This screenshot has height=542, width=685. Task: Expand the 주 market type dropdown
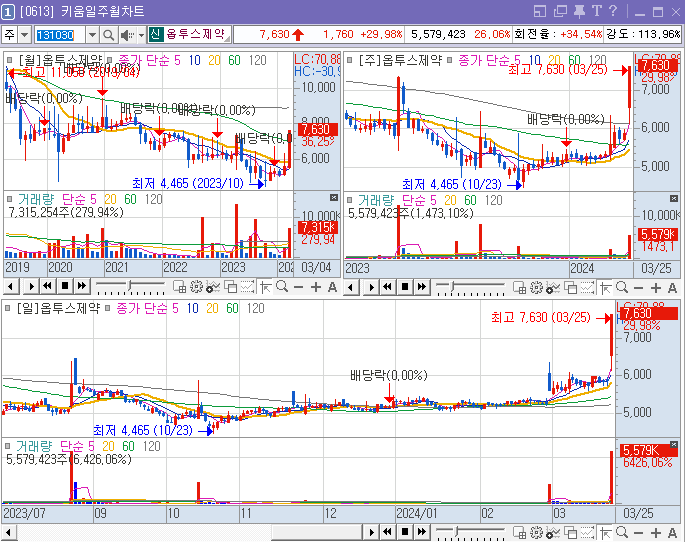(24, 35)
